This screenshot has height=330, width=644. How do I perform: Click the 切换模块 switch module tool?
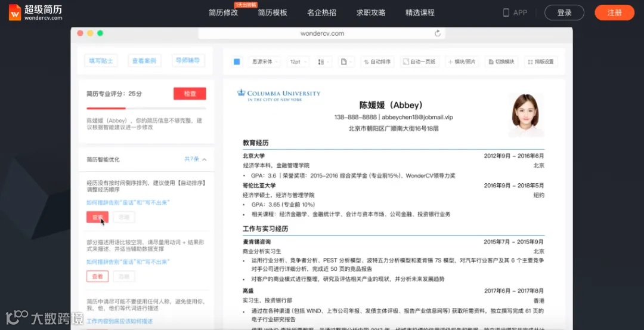point(501,61)
